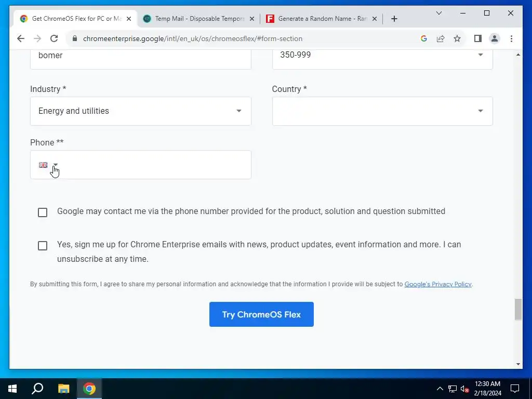Open the Windows notification center
532x399 pixels.
tap(515, 389)
